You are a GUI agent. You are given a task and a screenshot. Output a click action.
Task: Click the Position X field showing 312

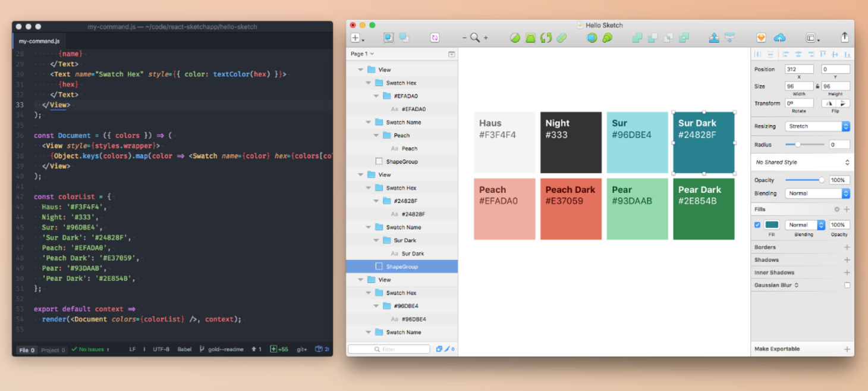click(799, 69)
